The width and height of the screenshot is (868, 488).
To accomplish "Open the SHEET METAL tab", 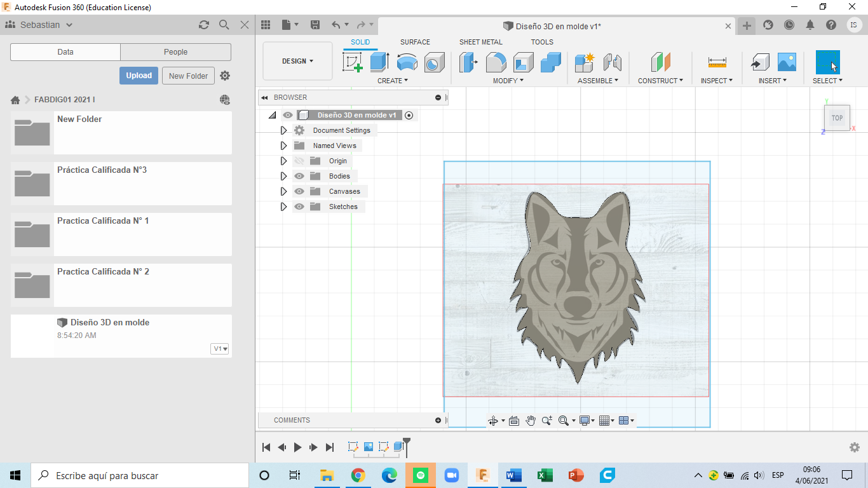I will pos(480,42).
